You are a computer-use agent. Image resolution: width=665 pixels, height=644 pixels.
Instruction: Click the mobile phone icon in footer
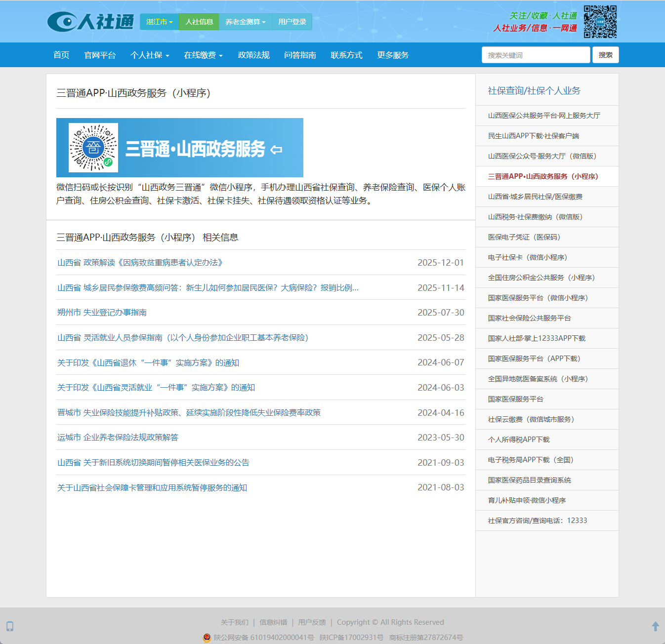(x=10, y=626)
